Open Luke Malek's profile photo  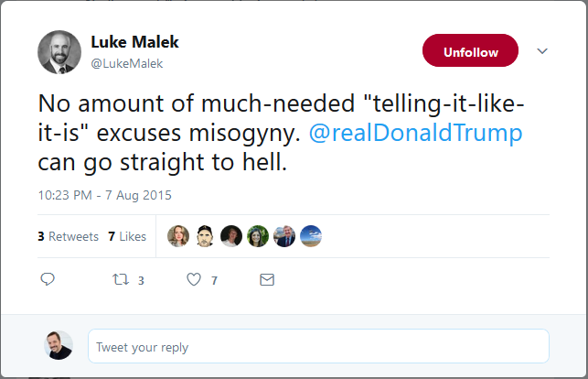click(59, 52)
